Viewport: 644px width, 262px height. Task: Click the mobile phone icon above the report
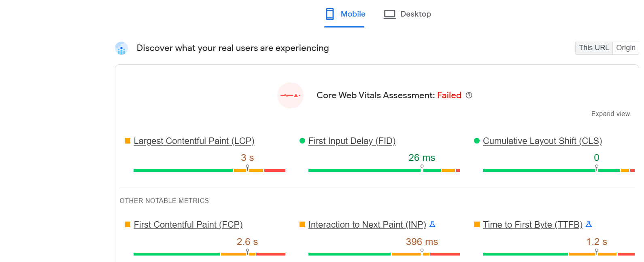[x=329, y=14]
